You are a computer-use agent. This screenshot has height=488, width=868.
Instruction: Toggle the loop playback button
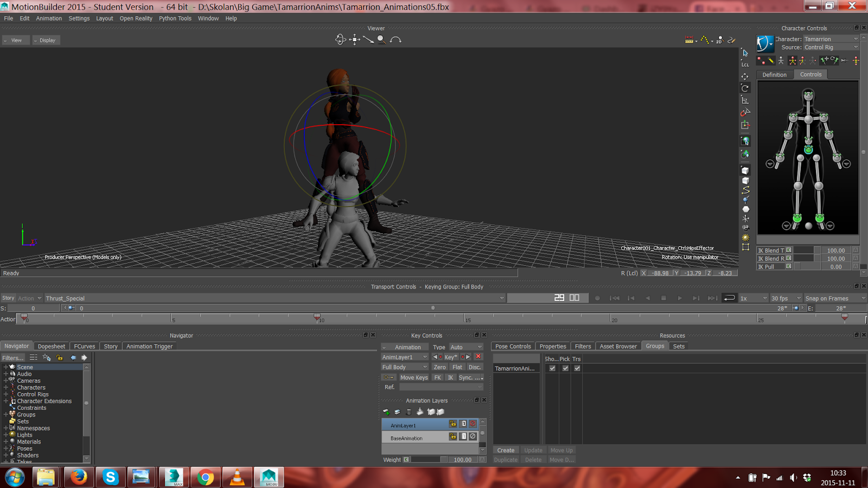click(730, 298)
